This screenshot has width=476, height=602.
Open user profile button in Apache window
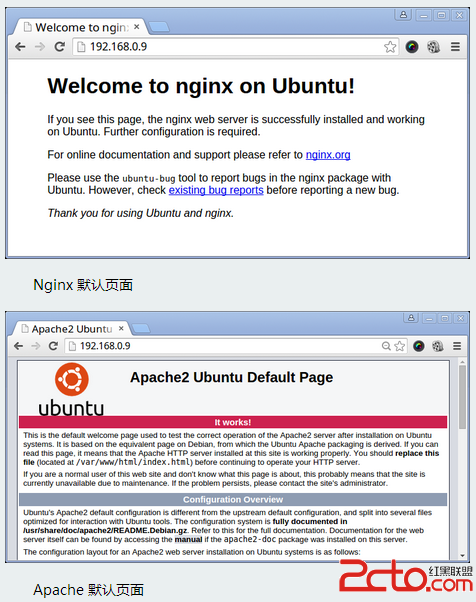pos(411,318)
